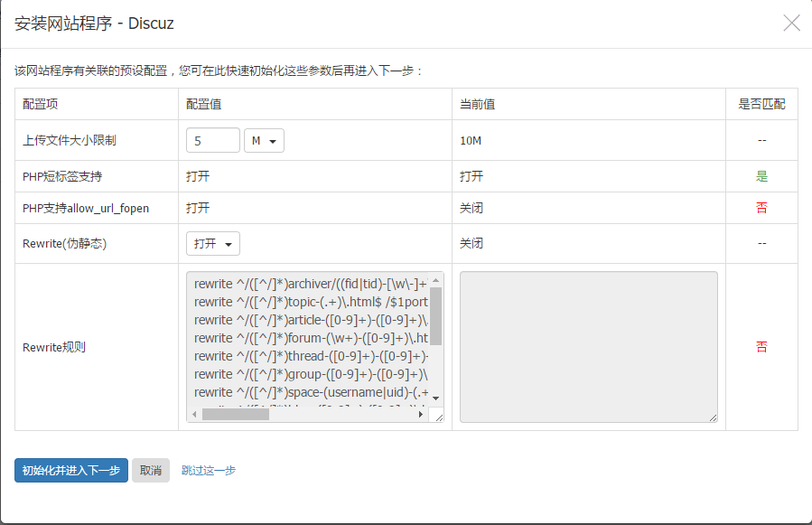Click the 10M current value

pyautogui.click(x=471, y=140)
